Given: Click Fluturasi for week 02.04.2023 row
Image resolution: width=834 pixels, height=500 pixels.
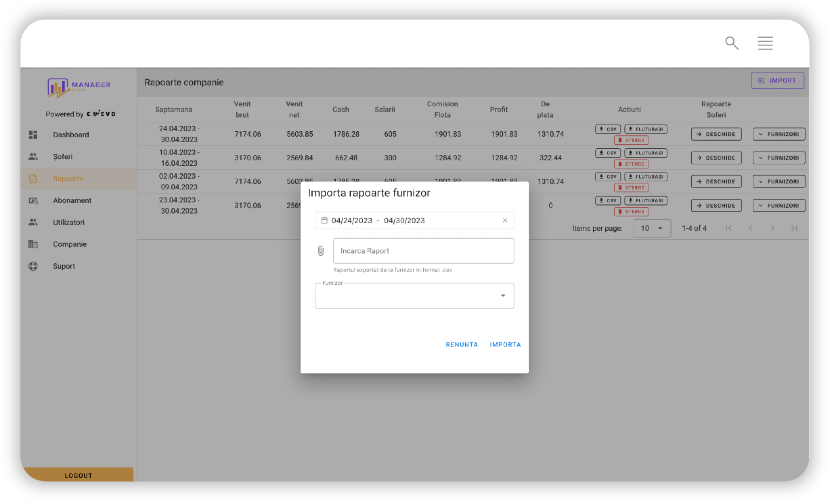Looking at the screenshot, I should 646,177.
